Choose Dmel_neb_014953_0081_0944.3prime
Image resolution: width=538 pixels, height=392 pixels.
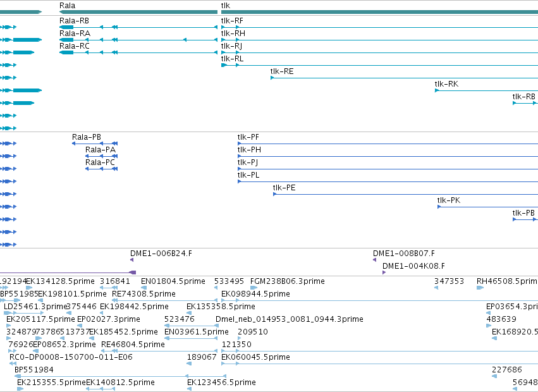290,319
